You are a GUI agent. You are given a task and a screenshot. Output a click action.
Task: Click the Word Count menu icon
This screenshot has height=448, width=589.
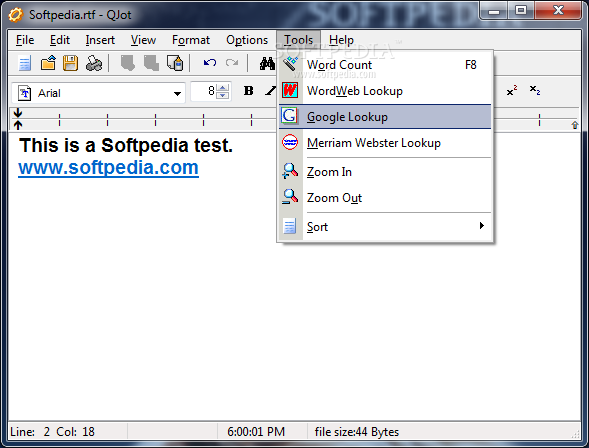click(x=290, y=64)
